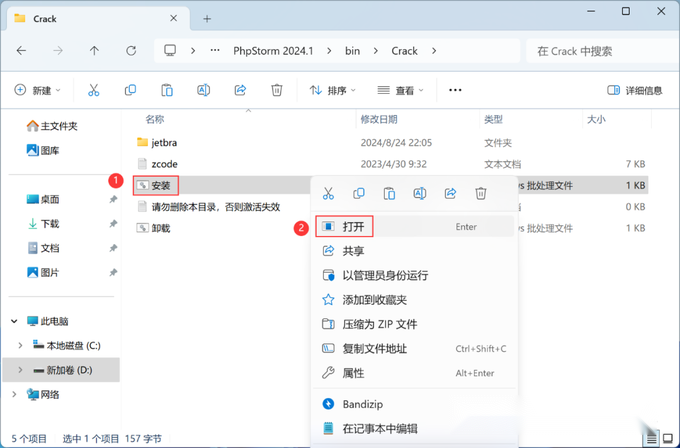The image size is (680, 448).
Task: Collapse the 此电脑 tree node
Action: click(14, 321)
